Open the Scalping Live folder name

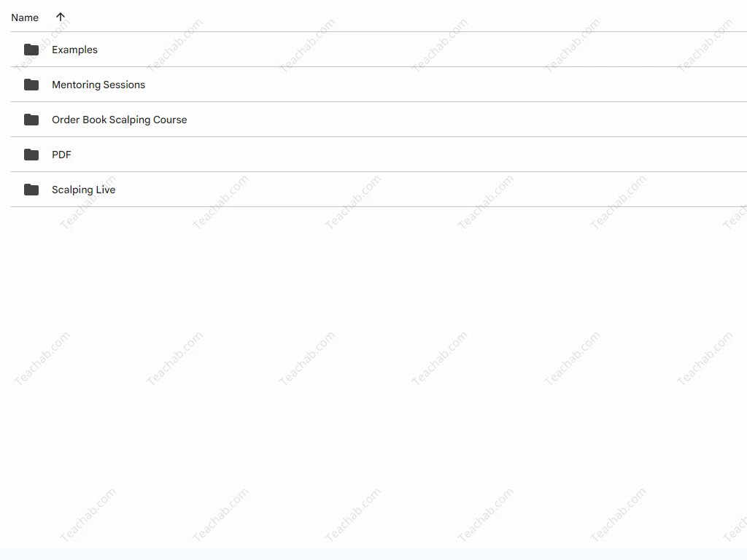84,190
